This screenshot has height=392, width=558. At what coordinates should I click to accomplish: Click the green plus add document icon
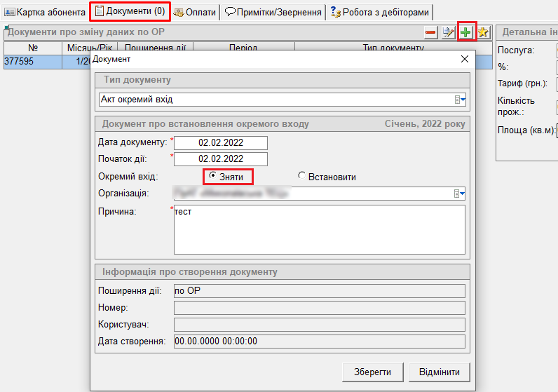click(466, 32)
